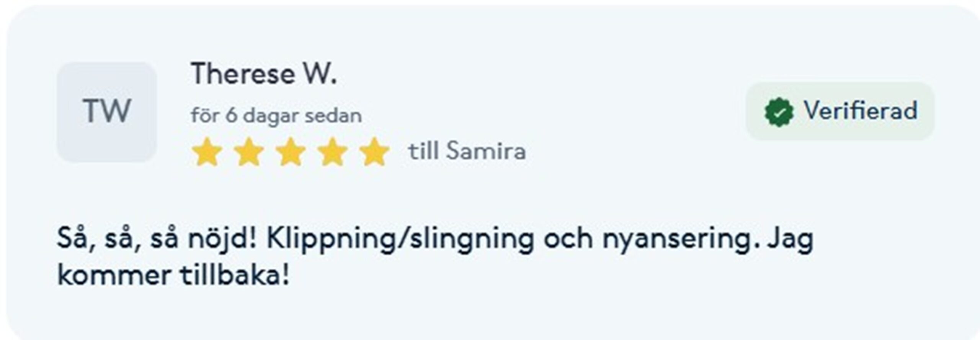This screenshot has width=980, height=340.
Task: Click the fourth yellow rating star
Action: click(x=332, y=152)
